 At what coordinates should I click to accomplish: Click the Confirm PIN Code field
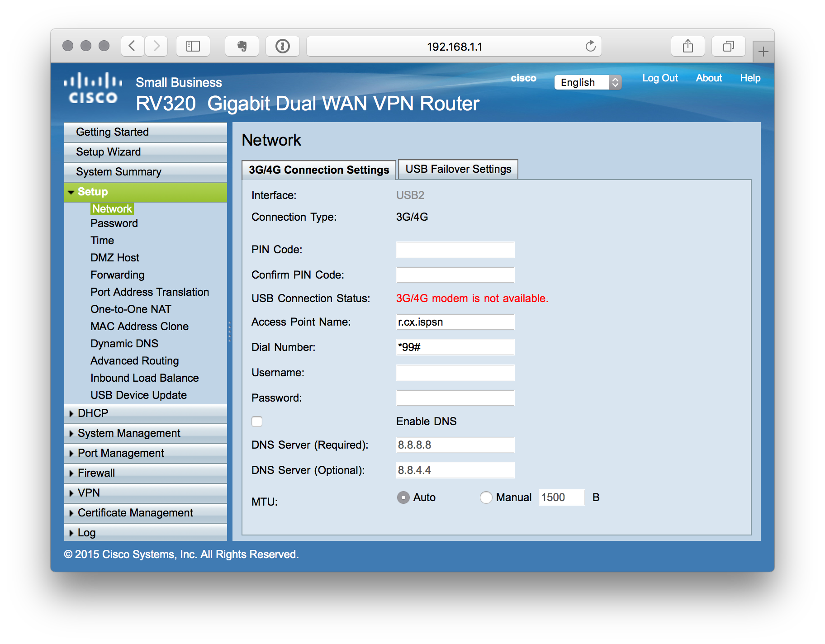coord(455,275)
